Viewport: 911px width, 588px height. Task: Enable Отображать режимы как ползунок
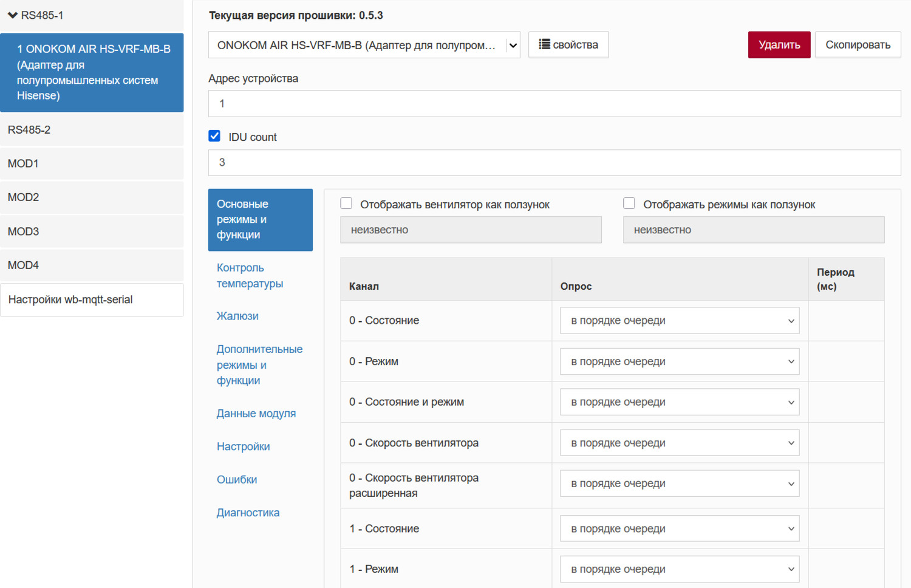coord(629,203)
